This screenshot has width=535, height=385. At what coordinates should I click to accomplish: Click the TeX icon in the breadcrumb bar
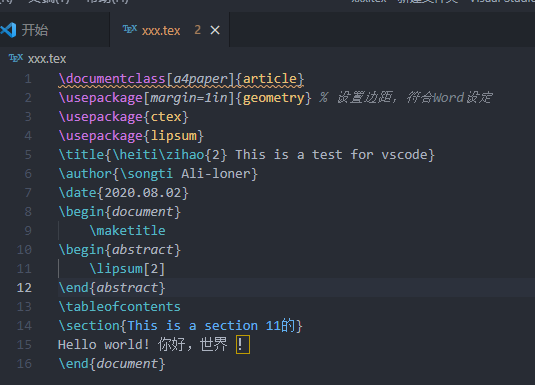click(16, 58)
